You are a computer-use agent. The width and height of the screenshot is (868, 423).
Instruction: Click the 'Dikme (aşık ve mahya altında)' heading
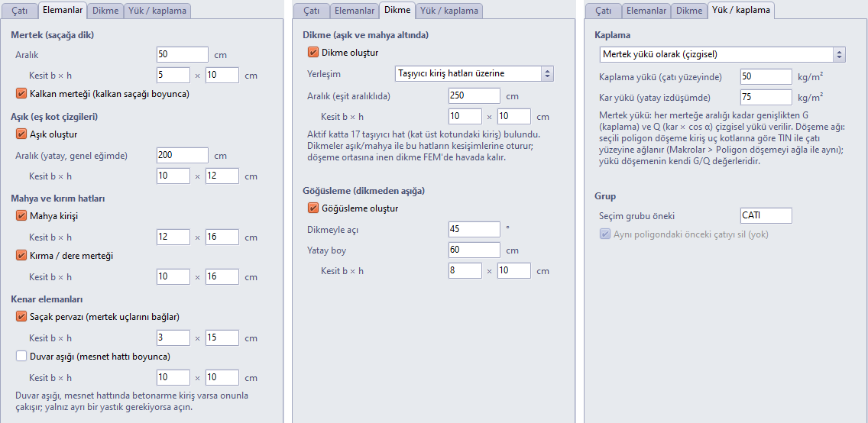[366, 35]
